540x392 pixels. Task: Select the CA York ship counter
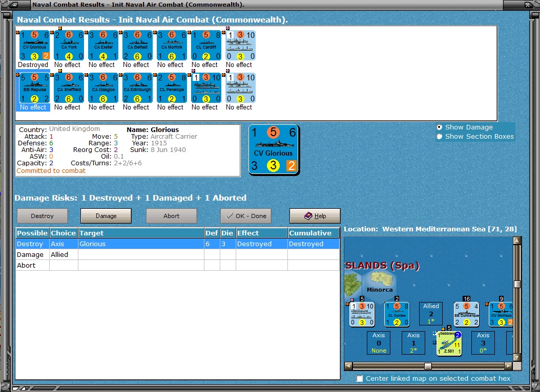tap(69, 46)
